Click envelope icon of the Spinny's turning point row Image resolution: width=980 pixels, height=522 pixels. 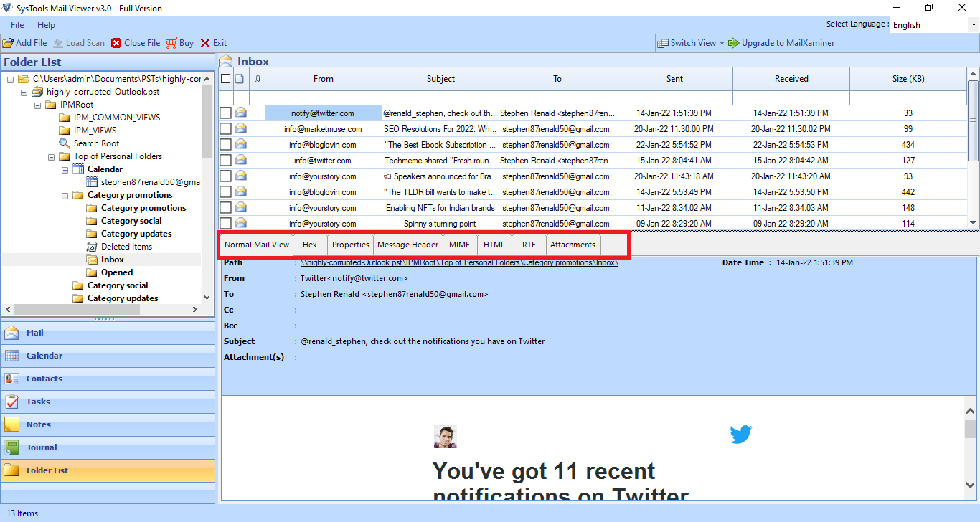pyautogui.click(x=241, y=223)
